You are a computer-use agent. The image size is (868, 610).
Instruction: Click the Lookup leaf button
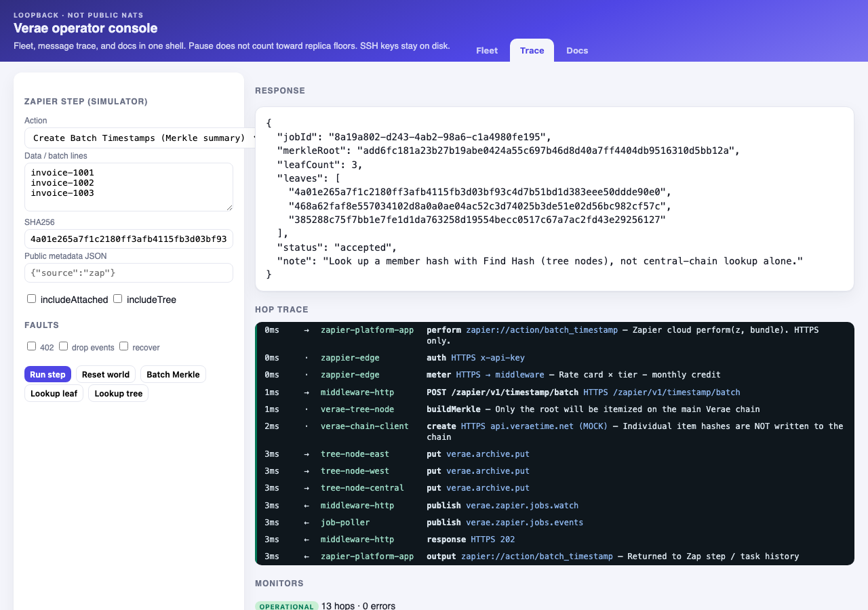(54, 393)
